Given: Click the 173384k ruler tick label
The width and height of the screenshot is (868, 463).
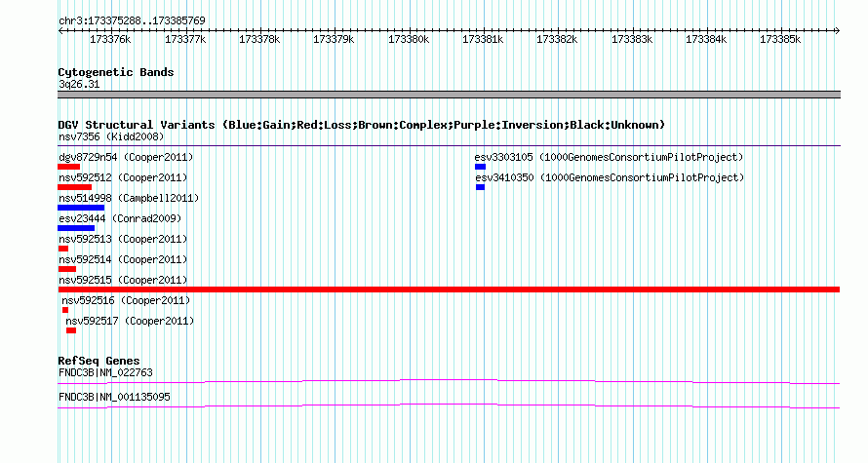Looking at the screenshot, I should click(706, 39).
